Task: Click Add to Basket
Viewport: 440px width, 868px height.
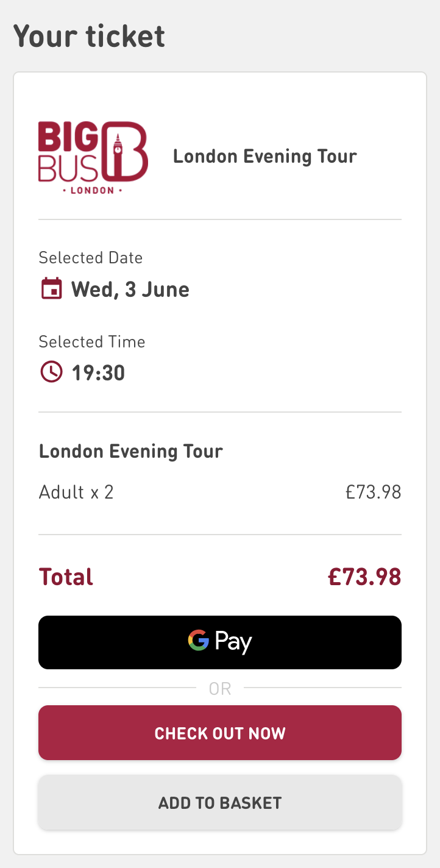Action: coord(220,802)
